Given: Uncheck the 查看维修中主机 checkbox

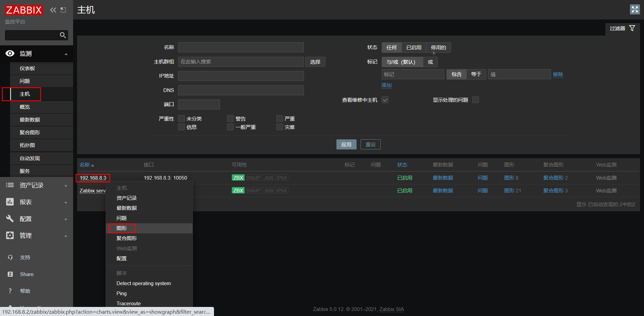Looking at the screenshot, I should pos(385,100).
